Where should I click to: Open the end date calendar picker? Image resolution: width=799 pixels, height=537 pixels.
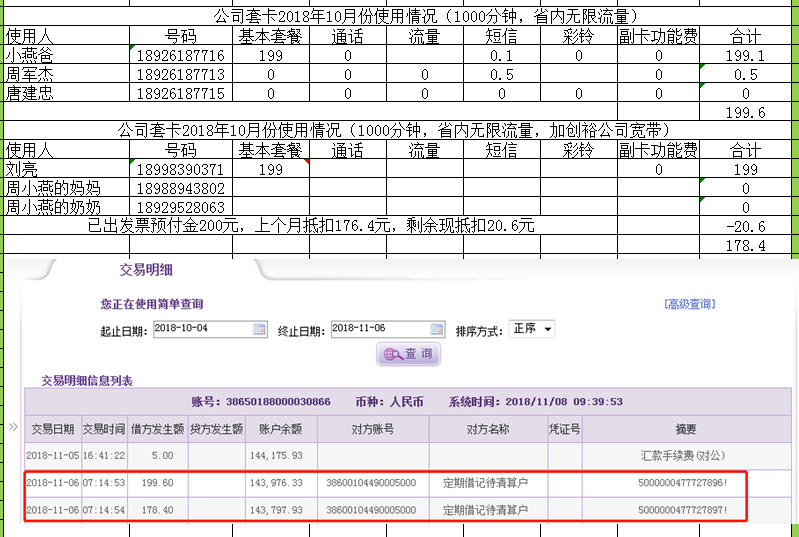[x=436, y=330]
